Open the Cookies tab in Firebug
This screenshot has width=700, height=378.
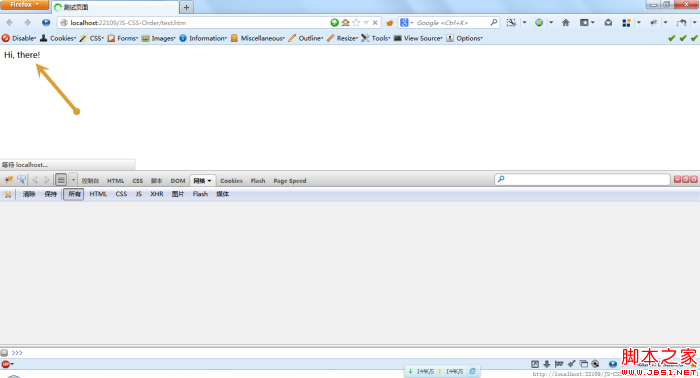coord(231,181)
